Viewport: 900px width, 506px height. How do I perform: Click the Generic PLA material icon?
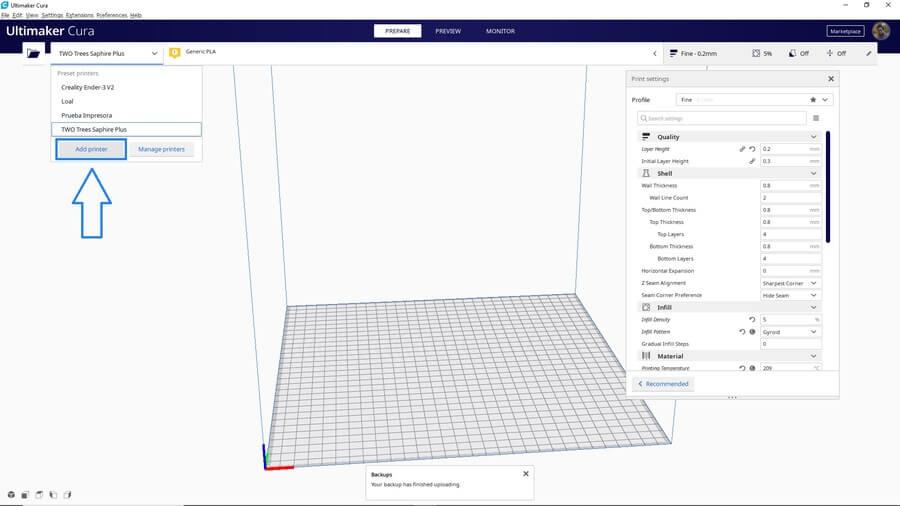[x=175, y=53]
